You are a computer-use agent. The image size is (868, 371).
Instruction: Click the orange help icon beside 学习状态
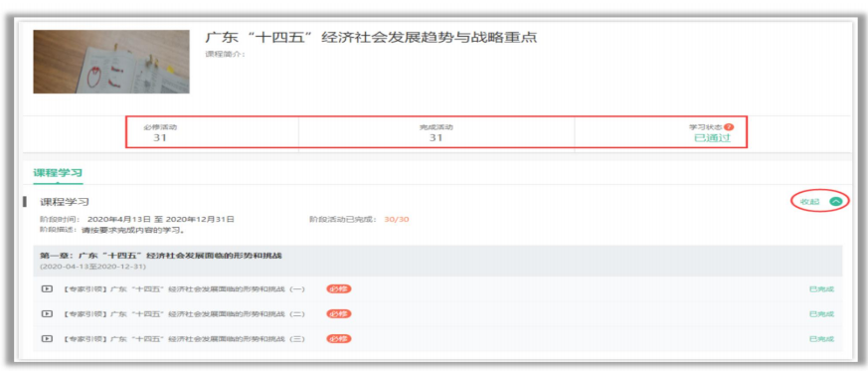click(x=729, y=127)
